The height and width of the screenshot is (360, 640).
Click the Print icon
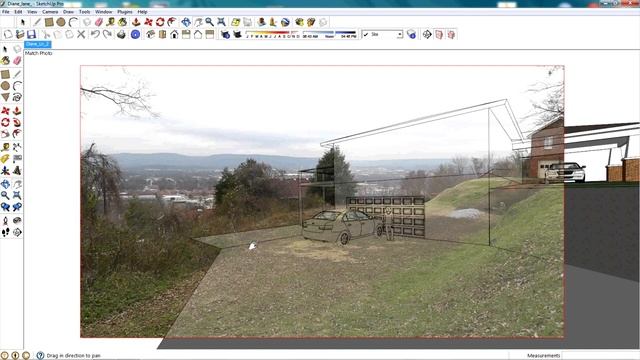121,34
